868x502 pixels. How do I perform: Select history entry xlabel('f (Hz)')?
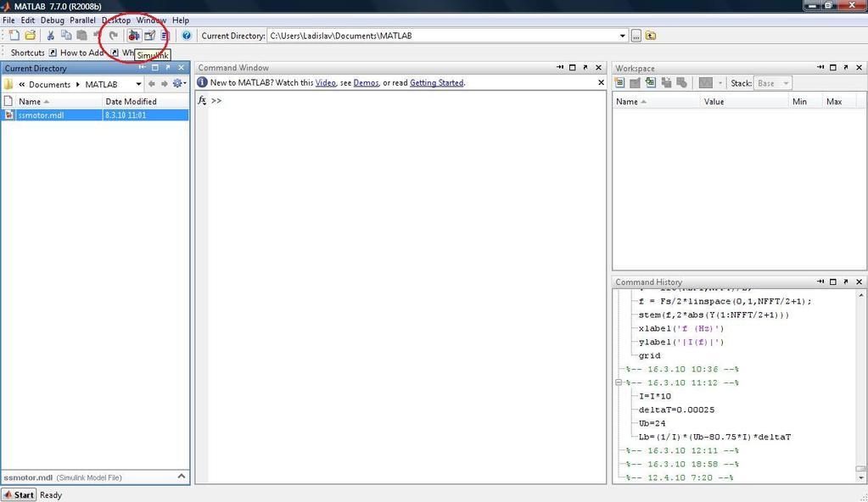pyautogui.click(x=681, y=328)
